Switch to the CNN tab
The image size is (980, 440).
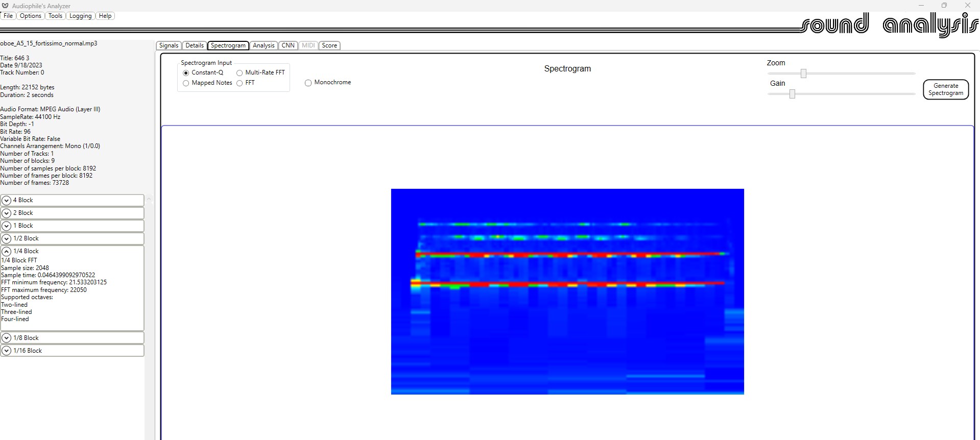[x=288, y=45]
